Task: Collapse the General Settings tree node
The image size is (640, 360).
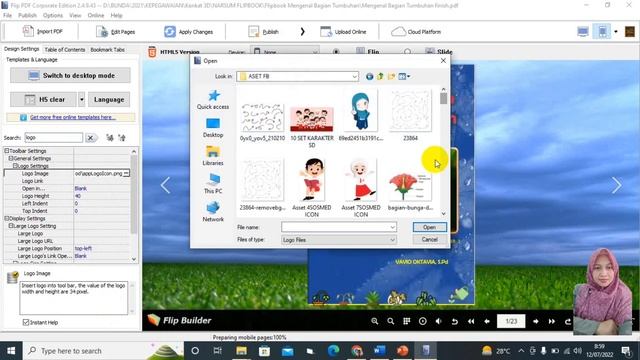Action: click(11, 158)
